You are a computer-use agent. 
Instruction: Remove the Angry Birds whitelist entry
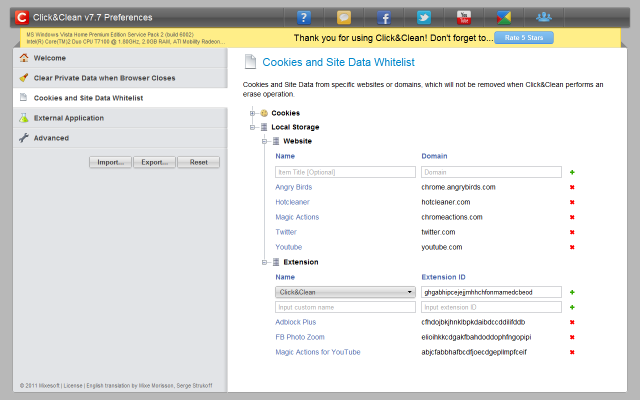(572, 187)
